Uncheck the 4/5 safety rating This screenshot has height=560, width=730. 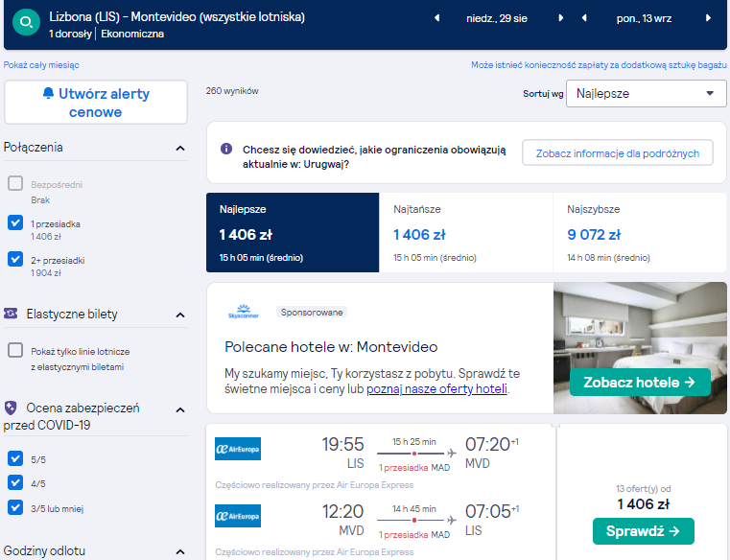(x=15, y=482)
